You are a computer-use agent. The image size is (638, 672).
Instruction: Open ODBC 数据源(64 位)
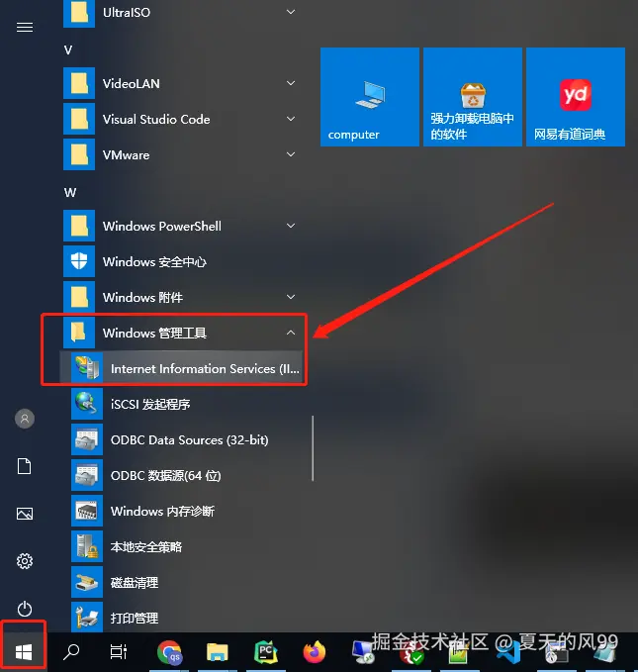coord(183,475)
